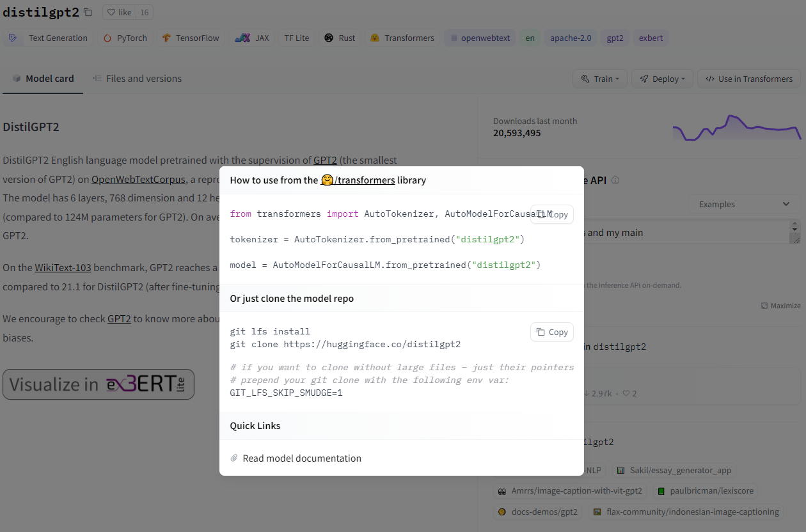Screen dimensions: 806x532
Task: Open the Train dropdown
Action: coord(600,79)
